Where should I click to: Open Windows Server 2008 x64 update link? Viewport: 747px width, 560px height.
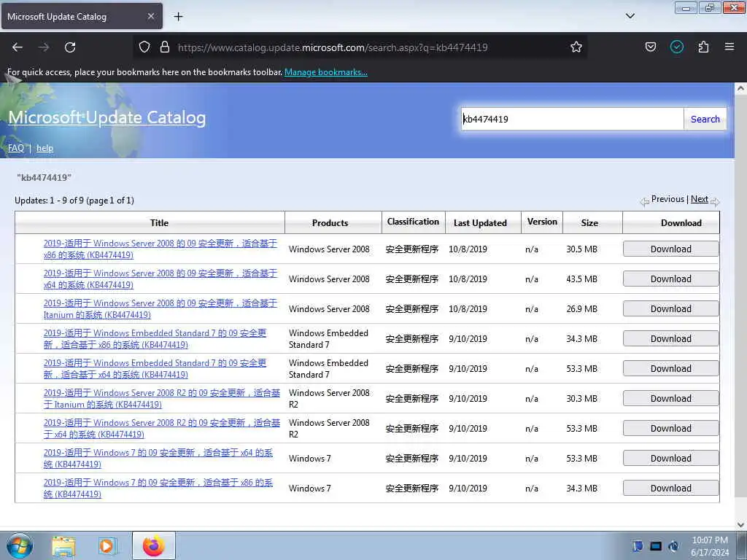(x=160, y=279)
